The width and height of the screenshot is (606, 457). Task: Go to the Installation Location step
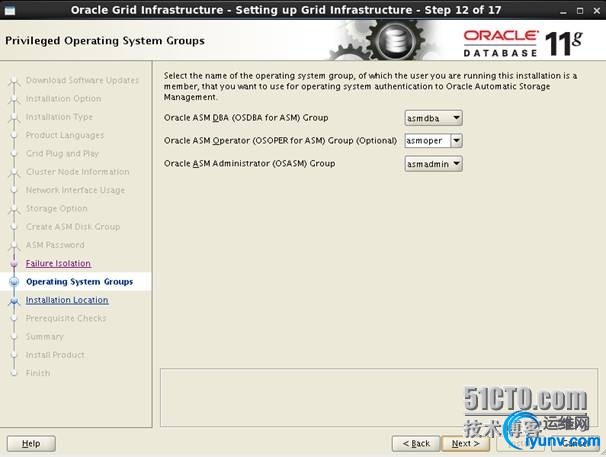[67, 300]
